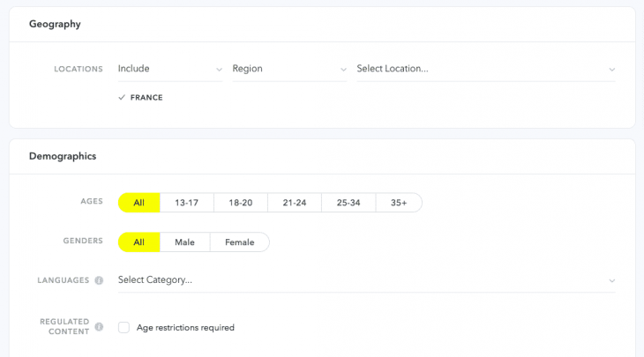Select All genders option
This screenshot has width=644, height=357.
point(139,242)
